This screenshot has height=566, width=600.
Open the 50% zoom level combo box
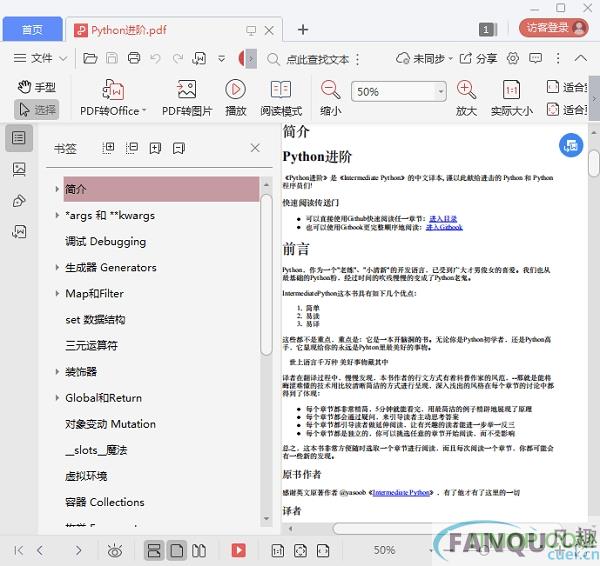398,91
